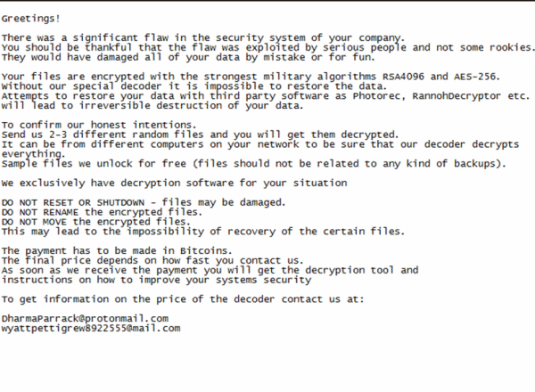
Task: Click the word 'Photorec' in the text
Action: point(376,96)
